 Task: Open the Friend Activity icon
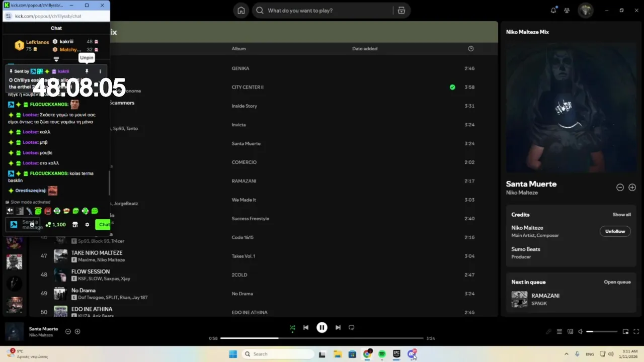click(567, 10)
